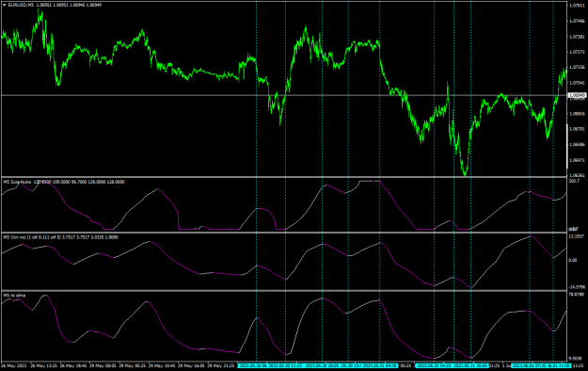Click the M5 rsi alma indicator label
This screenshot has width=588, height=371.
[14, 295]
